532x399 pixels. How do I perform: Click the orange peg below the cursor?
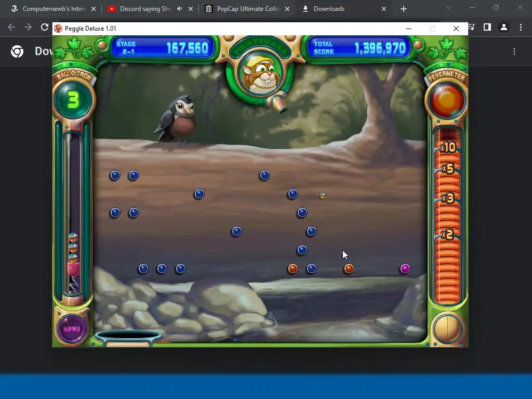[x=349, y=269]
